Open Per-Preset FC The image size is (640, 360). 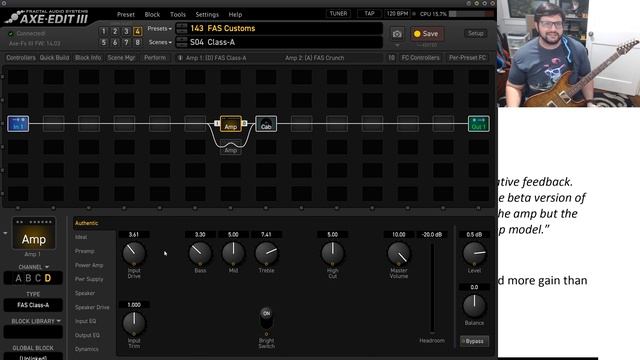tap(467, 58)
